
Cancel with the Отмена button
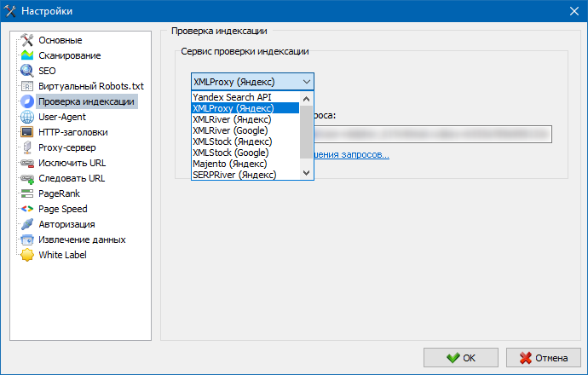(544, 358)
